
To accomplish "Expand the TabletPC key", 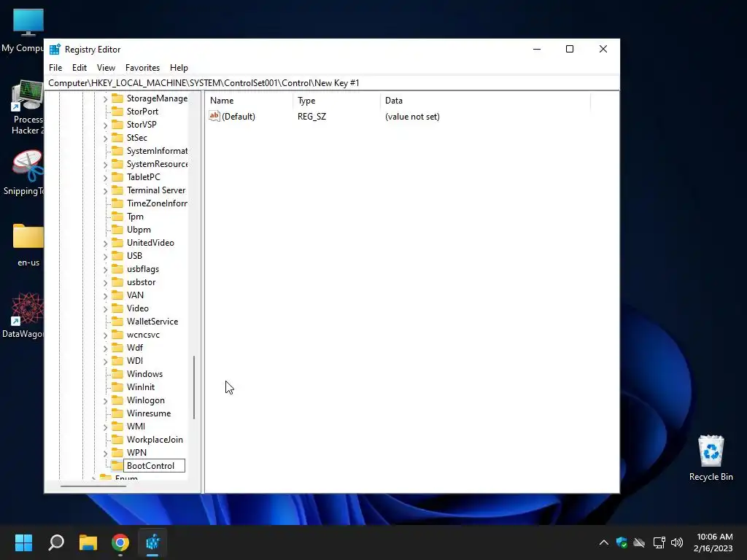I will pos(105,178).
